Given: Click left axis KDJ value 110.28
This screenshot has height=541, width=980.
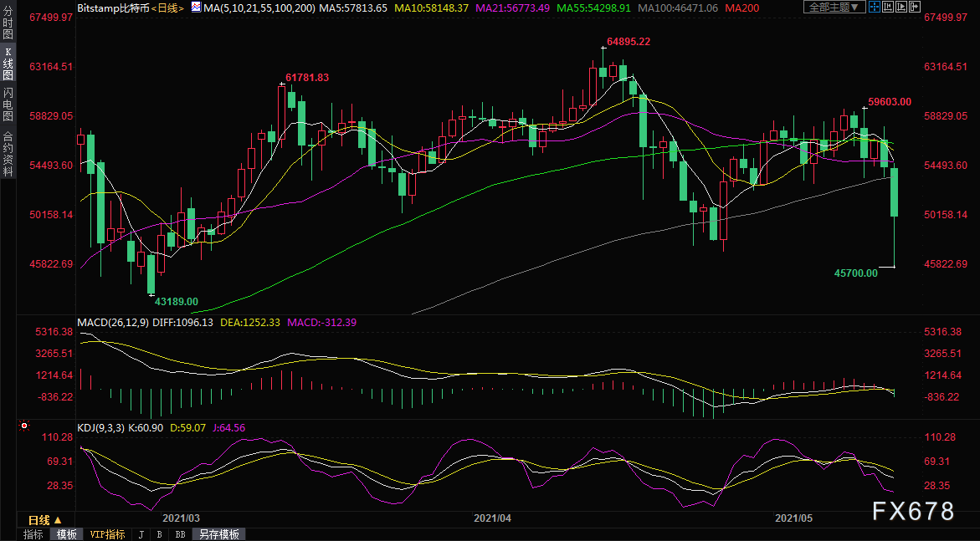Looking at the screenshot, I should point(57,437).
